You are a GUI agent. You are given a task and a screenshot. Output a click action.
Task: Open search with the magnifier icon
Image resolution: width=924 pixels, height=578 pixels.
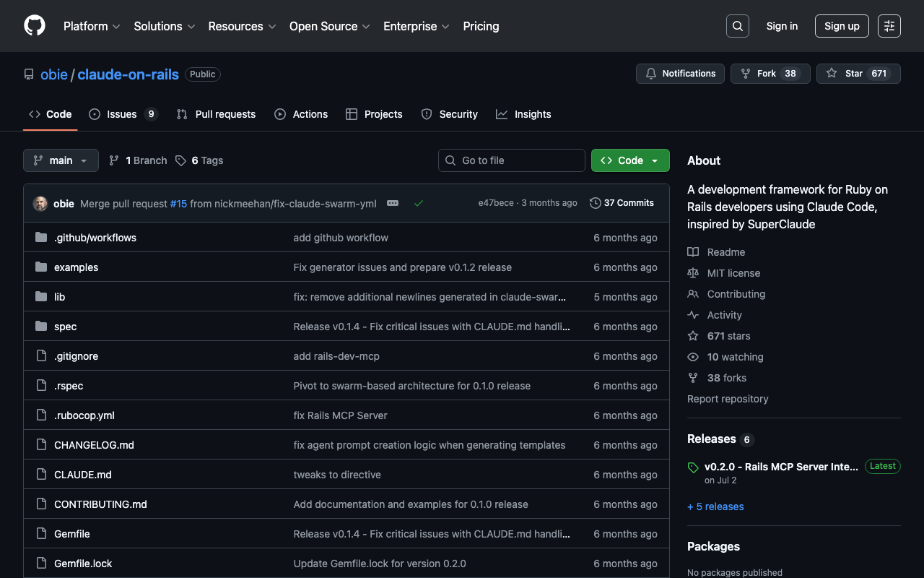[737, 26]
